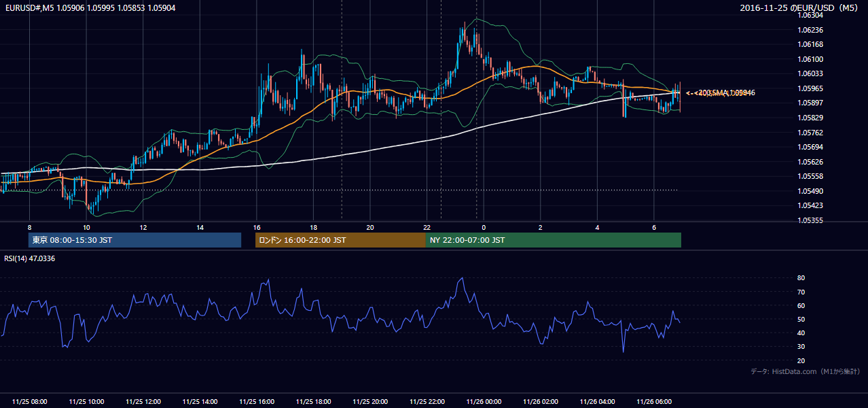Click the 11/25 22:00 bottom time label
The width and height of the screenshot is (868, 408).
(x=427, y=402)
